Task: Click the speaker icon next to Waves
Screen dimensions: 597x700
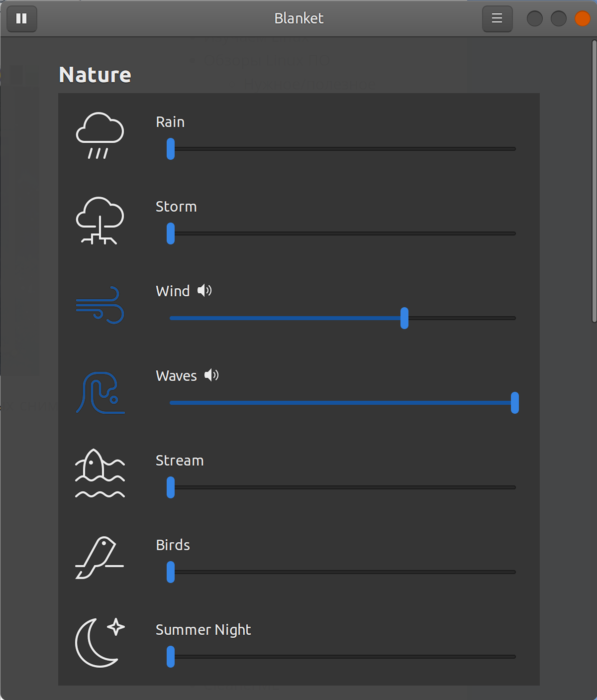Action: (211, 375)
